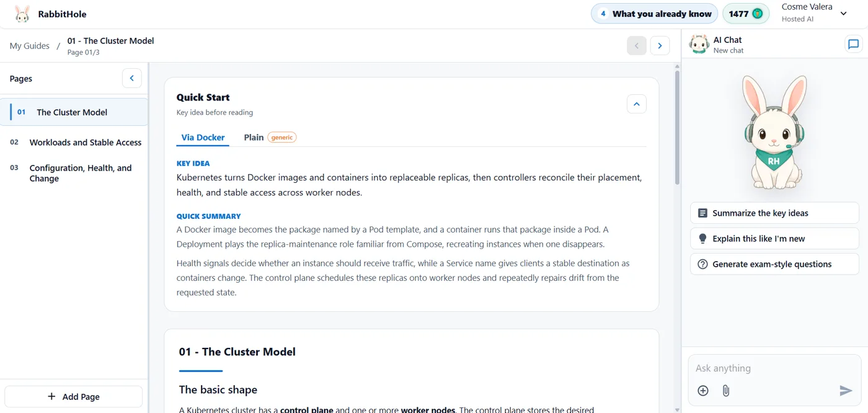The image size is (868, 413).
Task: Click the Pages sidebar heading
Action: 21,79
